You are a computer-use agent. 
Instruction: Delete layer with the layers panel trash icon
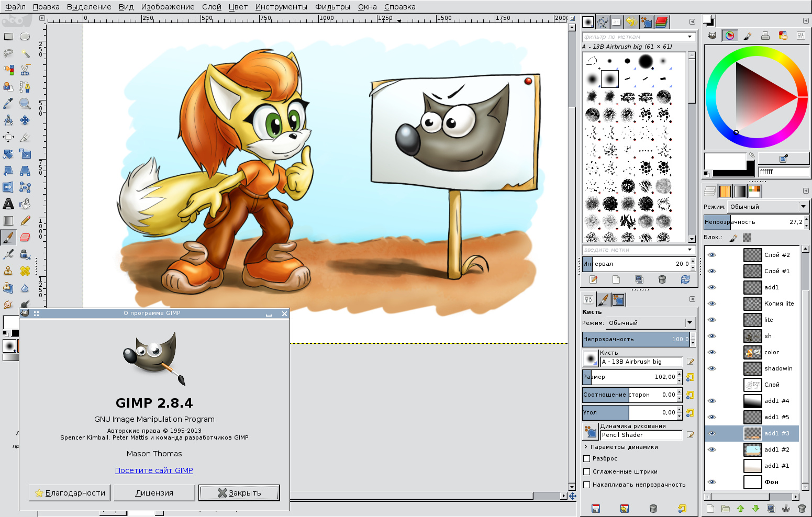[802, 509]
